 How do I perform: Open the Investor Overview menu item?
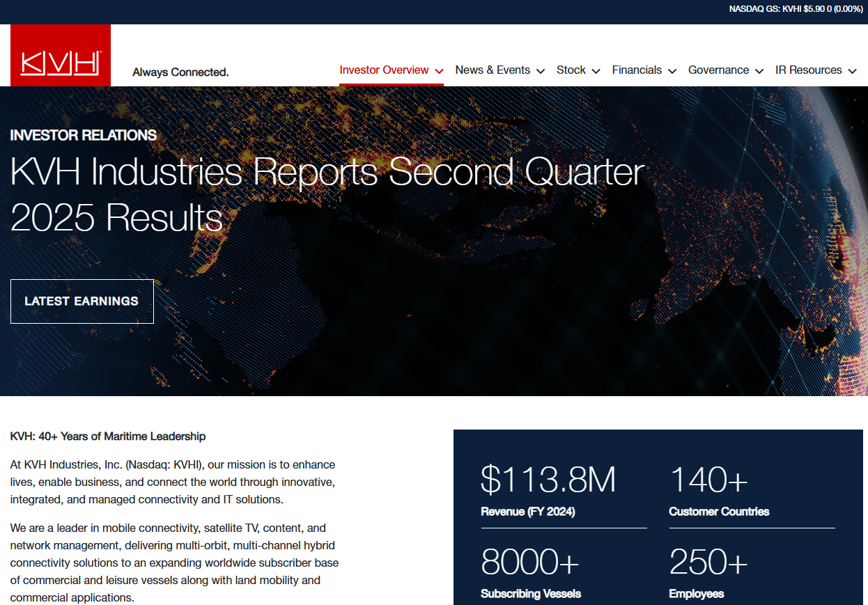click(x=384, y=70)
